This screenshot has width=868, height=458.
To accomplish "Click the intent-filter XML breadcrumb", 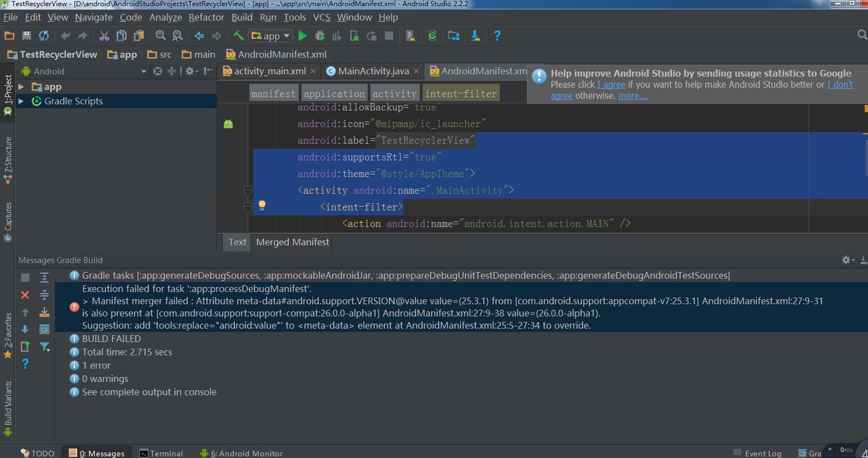I will point(460,93).
